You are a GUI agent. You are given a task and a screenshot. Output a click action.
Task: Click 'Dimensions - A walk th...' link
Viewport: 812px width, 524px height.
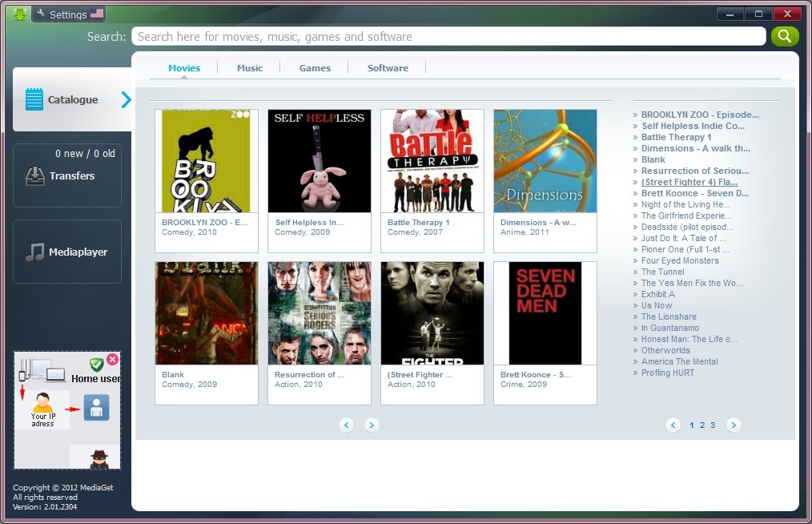(x=695, y=148)
